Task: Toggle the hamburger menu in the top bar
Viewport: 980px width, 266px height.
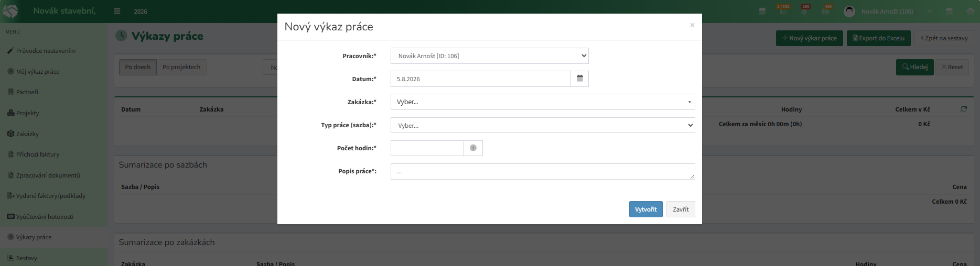Action: coord(117,12)
